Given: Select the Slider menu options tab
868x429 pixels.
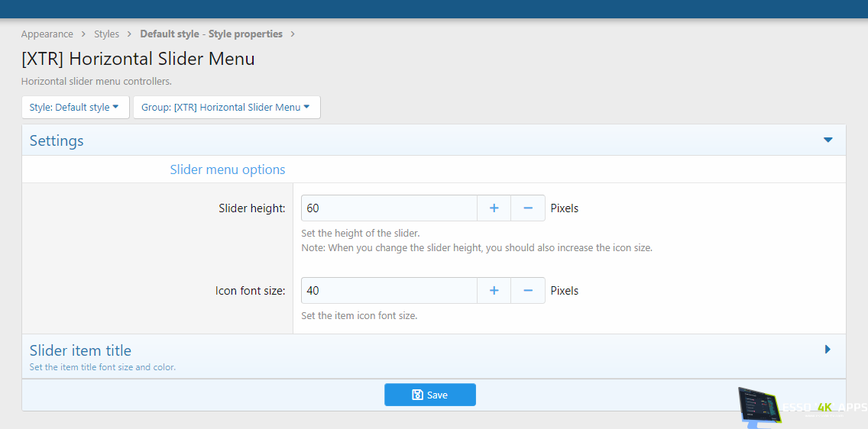Looking at the screenshot, I should [228, 169].
